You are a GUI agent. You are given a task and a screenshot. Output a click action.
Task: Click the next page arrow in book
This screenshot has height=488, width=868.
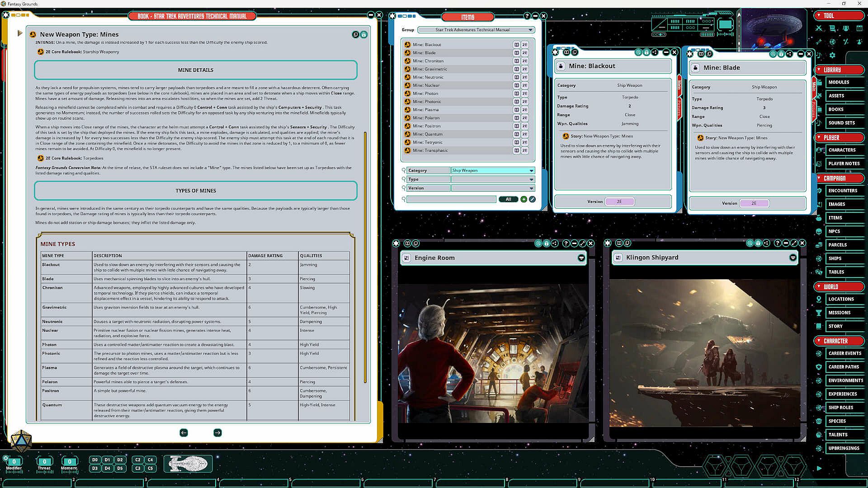coord(217,433)
